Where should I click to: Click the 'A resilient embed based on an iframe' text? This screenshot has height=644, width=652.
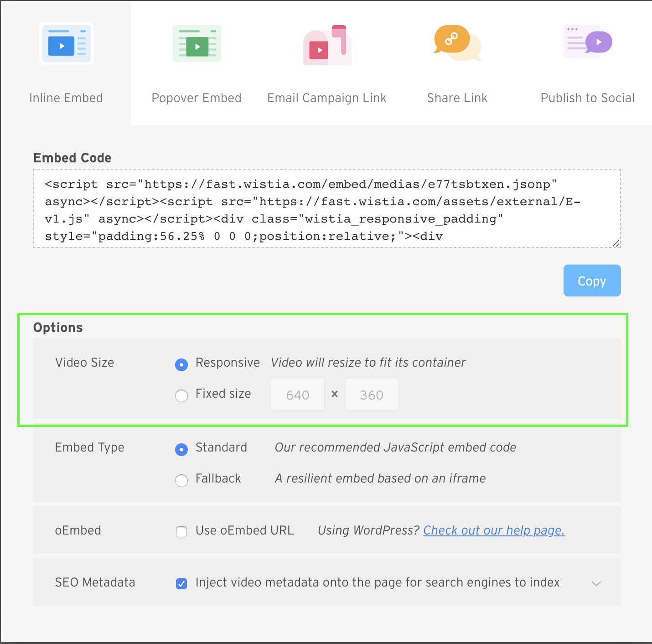coord(380,478)
